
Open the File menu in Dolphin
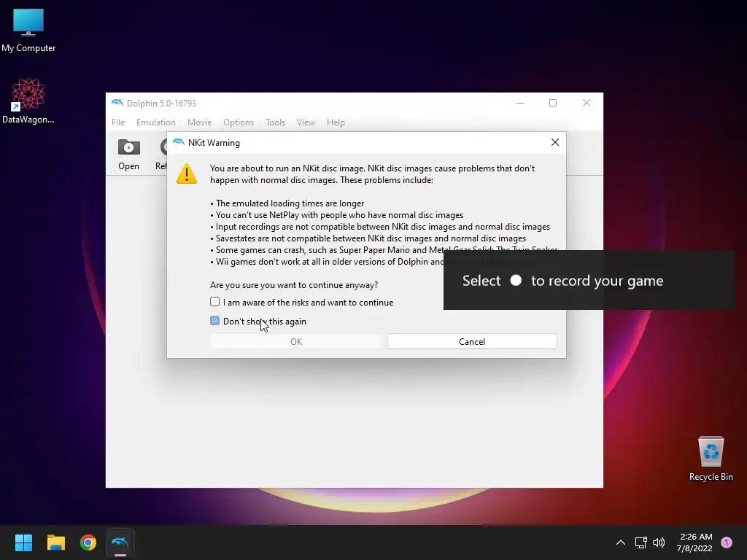click(x=118, y=122)
